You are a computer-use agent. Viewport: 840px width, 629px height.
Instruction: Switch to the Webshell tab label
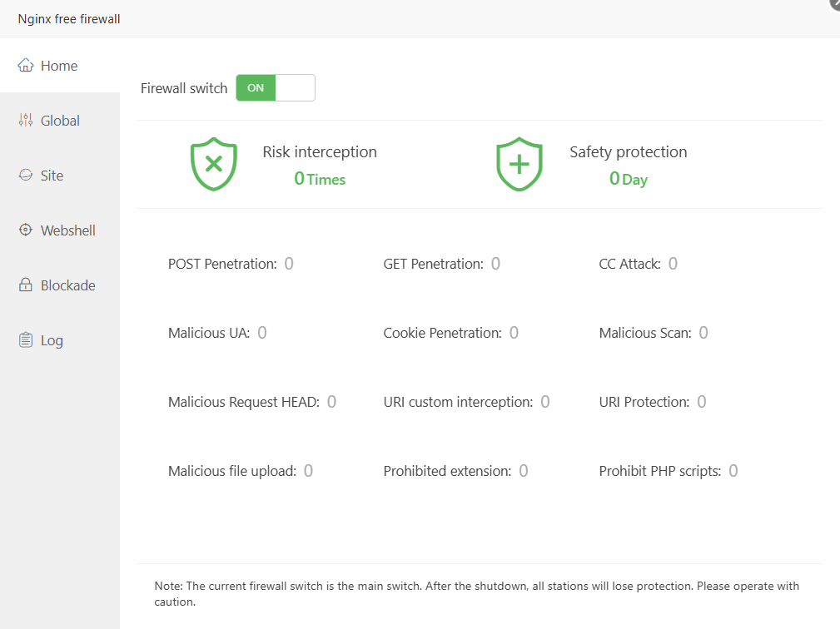[x=68, y=230]
